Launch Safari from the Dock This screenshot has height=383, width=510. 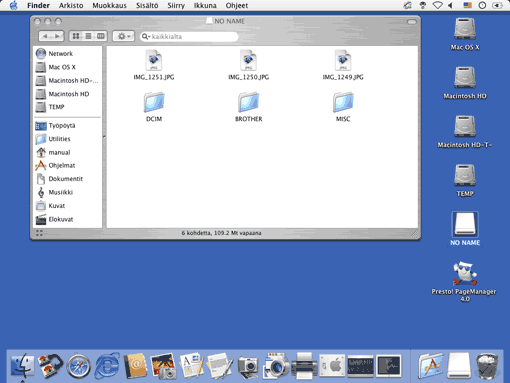(79, 366)
